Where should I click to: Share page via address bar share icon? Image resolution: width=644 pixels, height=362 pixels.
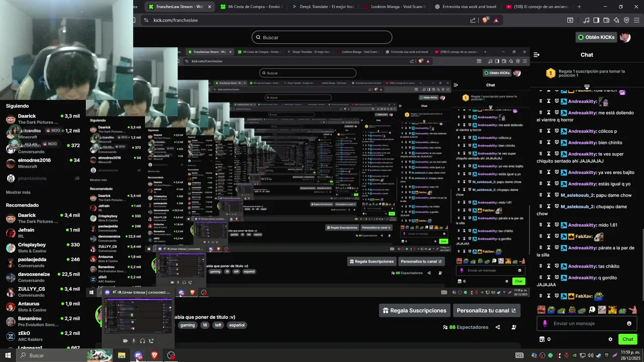[473, 20]
